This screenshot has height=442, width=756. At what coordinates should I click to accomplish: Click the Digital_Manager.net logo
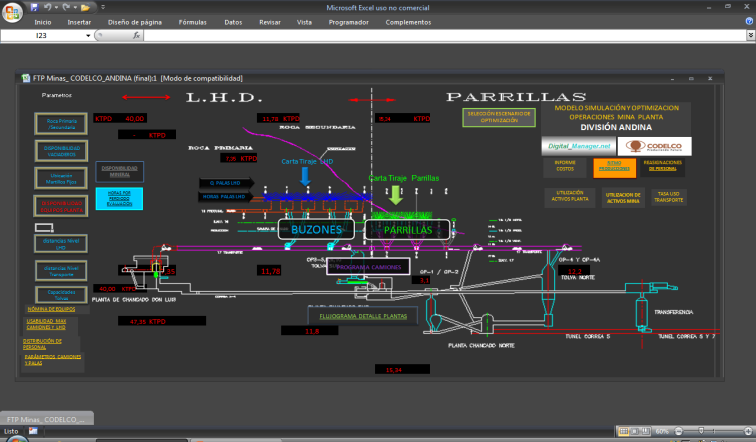(x=579, y=146)
